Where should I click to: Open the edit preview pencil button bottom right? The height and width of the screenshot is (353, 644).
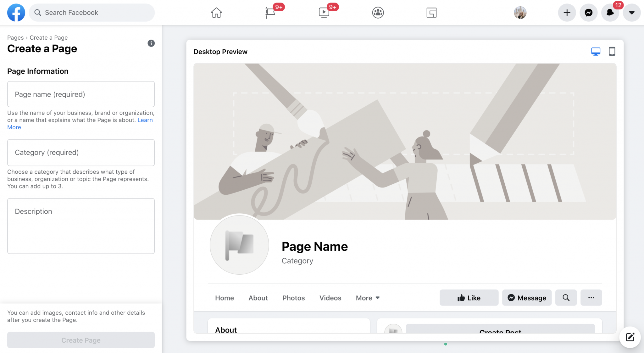point(630,337)
